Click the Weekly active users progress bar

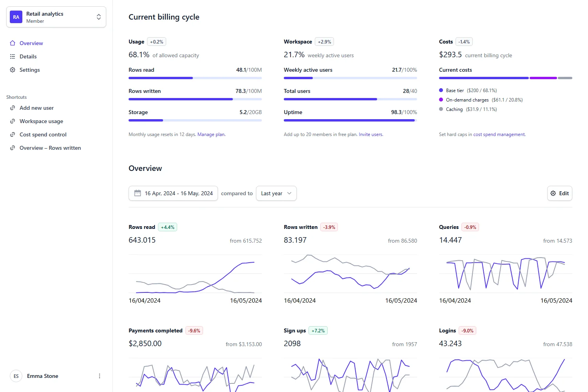pos(350,78)
